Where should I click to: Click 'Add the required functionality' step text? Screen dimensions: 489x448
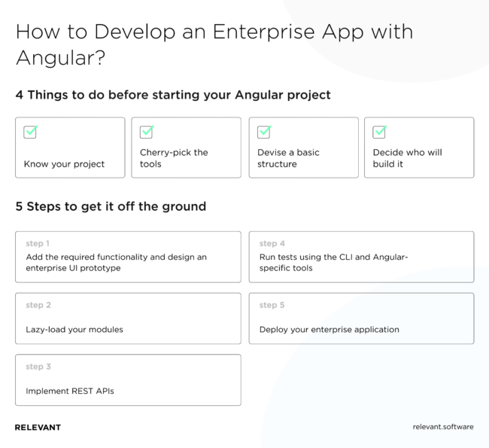(x=116, y=263)
